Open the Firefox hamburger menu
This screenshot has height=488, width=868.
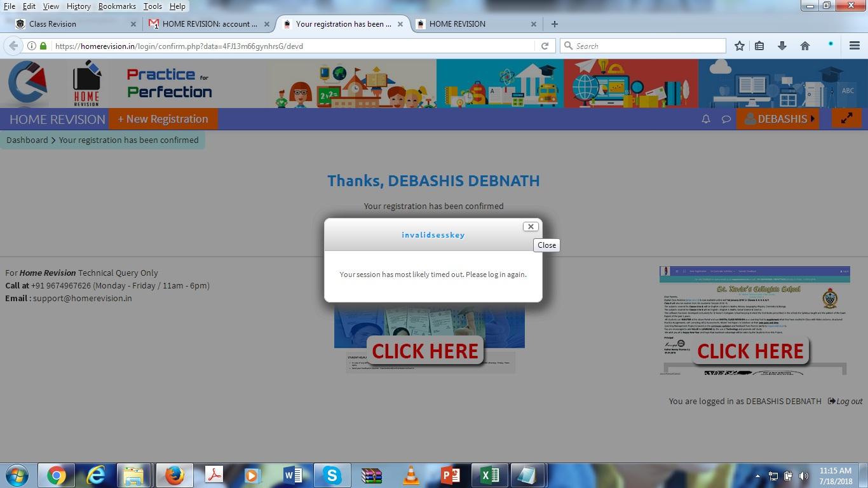click(855, 46)
